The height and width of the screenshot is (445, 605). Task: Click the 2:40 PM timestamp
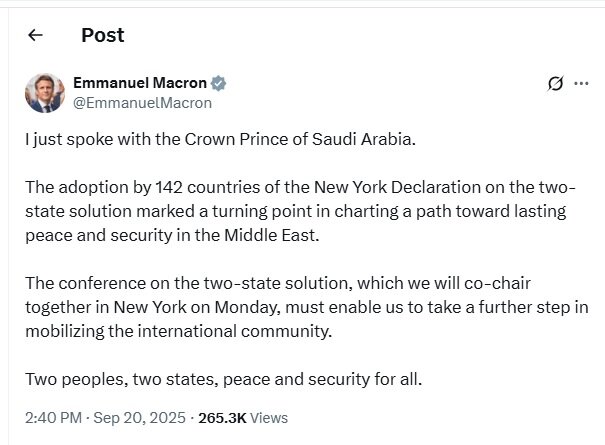click(x=53, y=417)
